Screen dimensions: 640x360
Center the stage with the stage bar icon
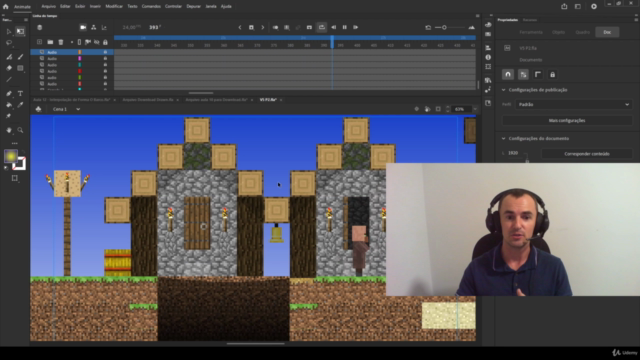click(x=417, y=109)
